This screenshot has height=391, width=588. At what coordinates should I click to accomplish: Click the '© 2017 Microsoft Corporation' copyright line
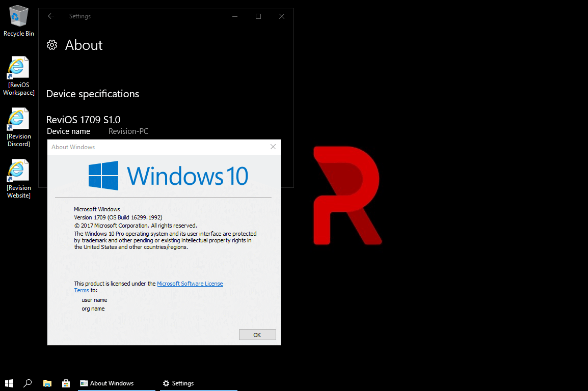click(136, 226)
